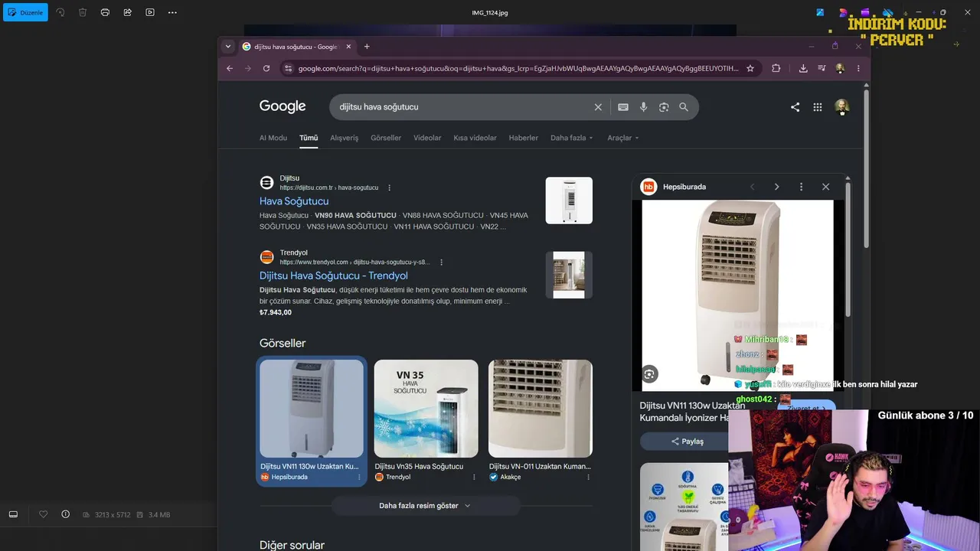Open the Chrome three-dot menu
Image resolution: width=980 pixels, height=551 pixels.
[x=858, y=68]
